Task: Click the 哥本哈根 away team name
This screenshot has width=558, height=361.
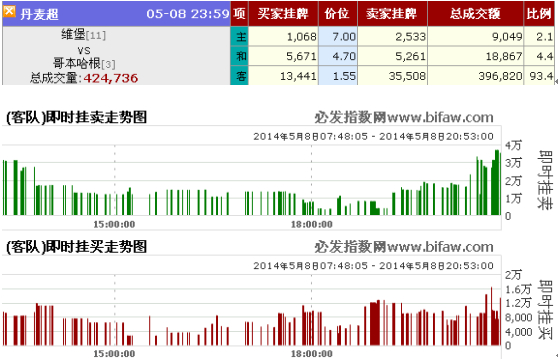Action: coord(77,63)
